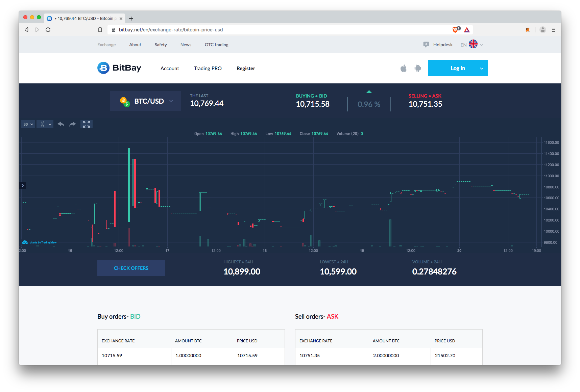Click the MetaMask fox extension icon
This screenshot has height=392, width=580.
tap(528, 30)
